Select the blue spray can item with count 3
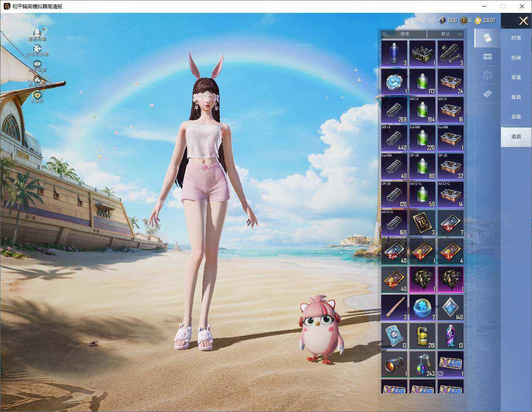Image resolution: width=532 pixels, height=412 pixels. (x=394, y=54)
